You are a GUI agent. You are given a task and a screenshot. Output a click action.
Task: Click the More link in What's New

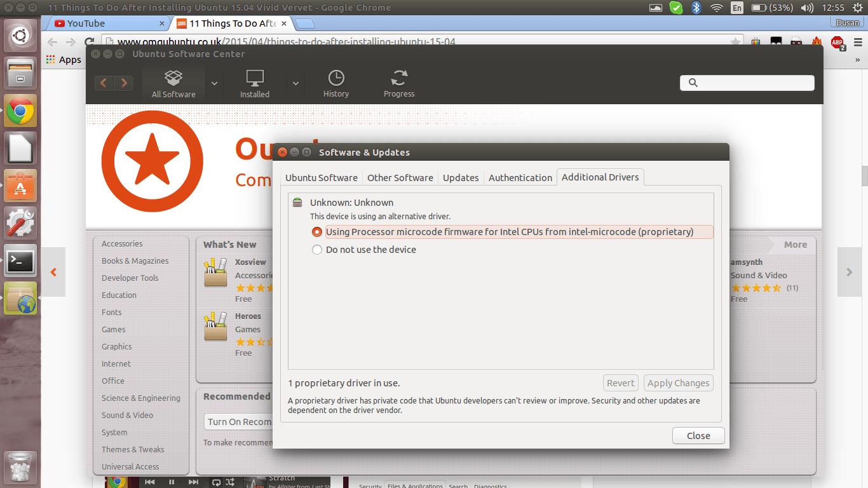point(795,245)
